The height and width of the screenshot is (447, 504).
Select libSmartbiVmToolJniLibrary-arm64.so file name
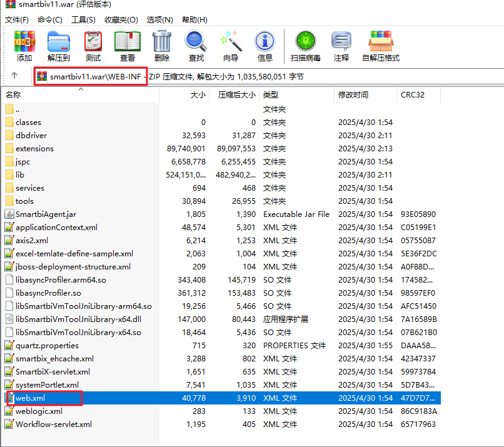84,306
